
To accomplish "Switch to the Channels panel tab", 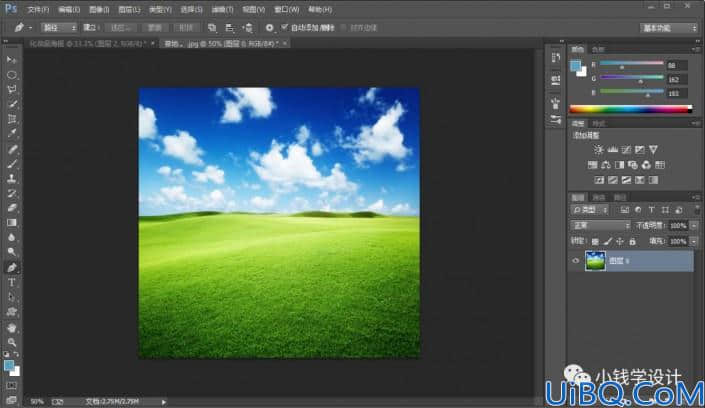I will tap(599, 197).
